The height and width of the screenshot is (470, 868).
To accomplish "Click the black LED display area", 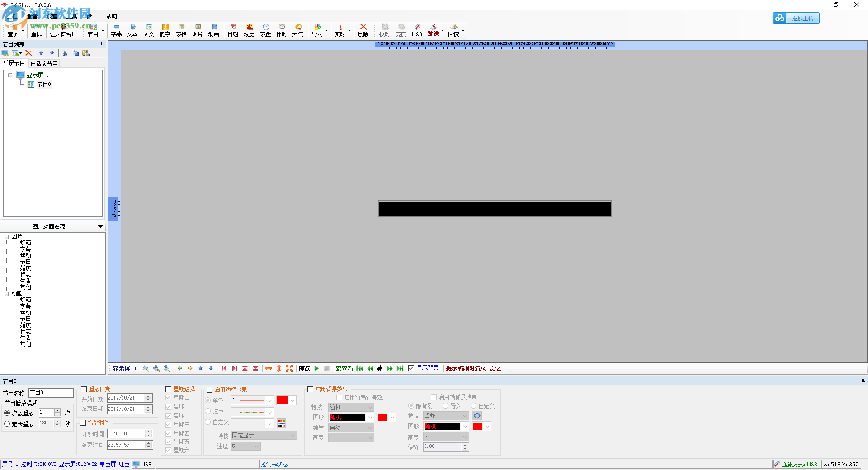I will [x=495, y=209].
